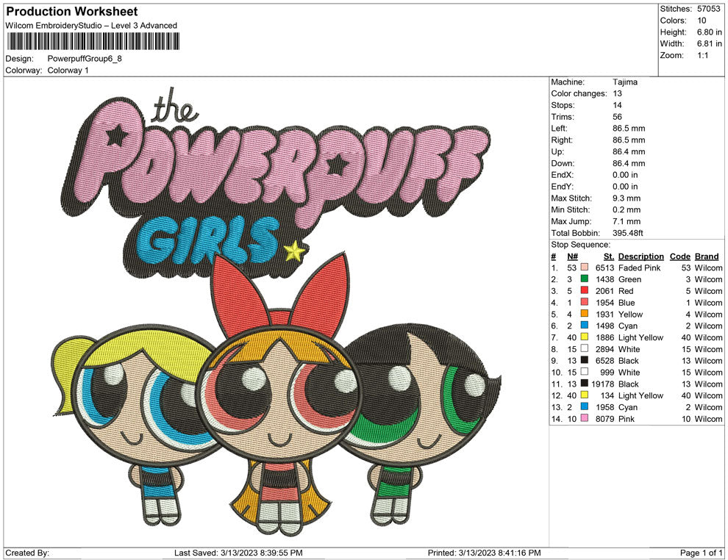Viewport: 728px width, 560px height.
Task: Click stitch count '2061' in the Red row
Action: coord(605,291)
